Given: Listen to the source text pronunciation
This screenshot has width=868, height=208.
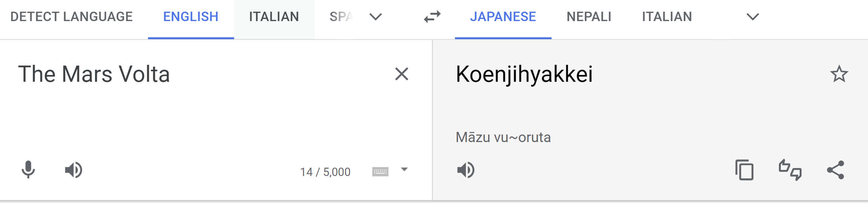Looking at the screenshot, I should click(74, 170).
